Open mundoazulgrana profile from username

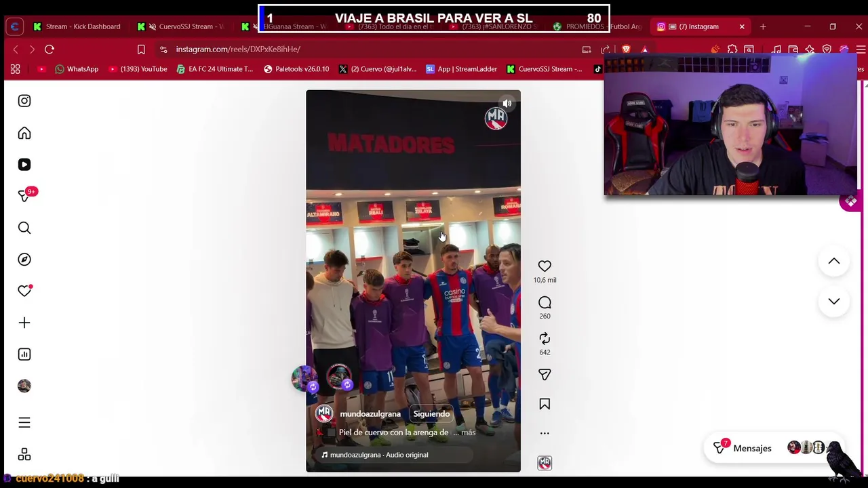[370, 413]
